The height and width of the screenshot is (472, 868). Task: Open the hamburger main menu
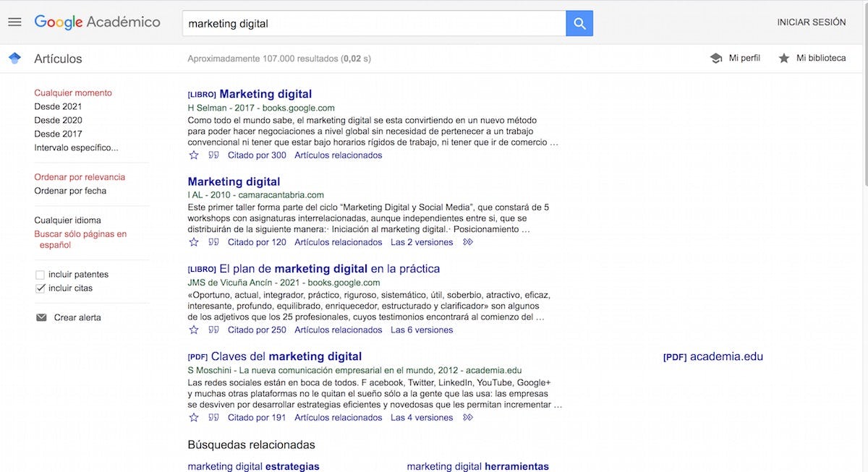[14, 22]
